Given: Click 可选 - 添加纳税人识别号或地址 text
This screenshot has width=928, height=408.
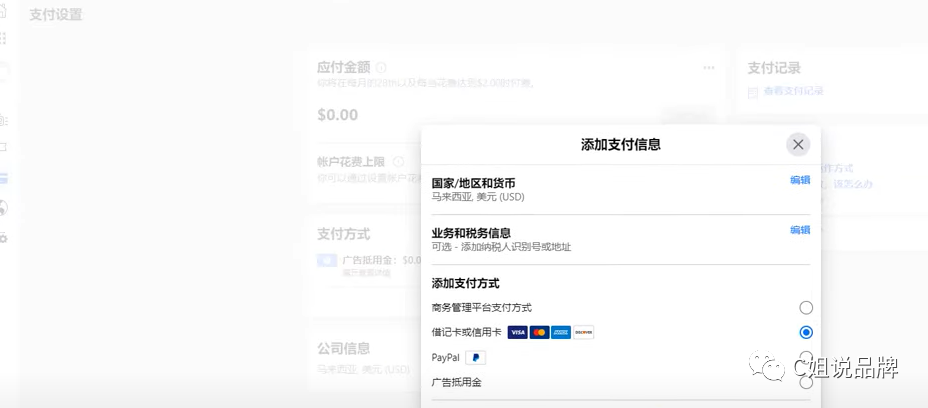Looking at the screenshot, I should (x=501, y=247).
